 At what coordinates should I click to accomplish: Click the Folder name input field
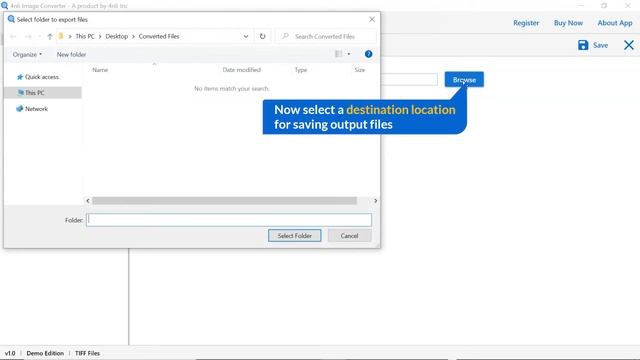click(x=229, y=220)
